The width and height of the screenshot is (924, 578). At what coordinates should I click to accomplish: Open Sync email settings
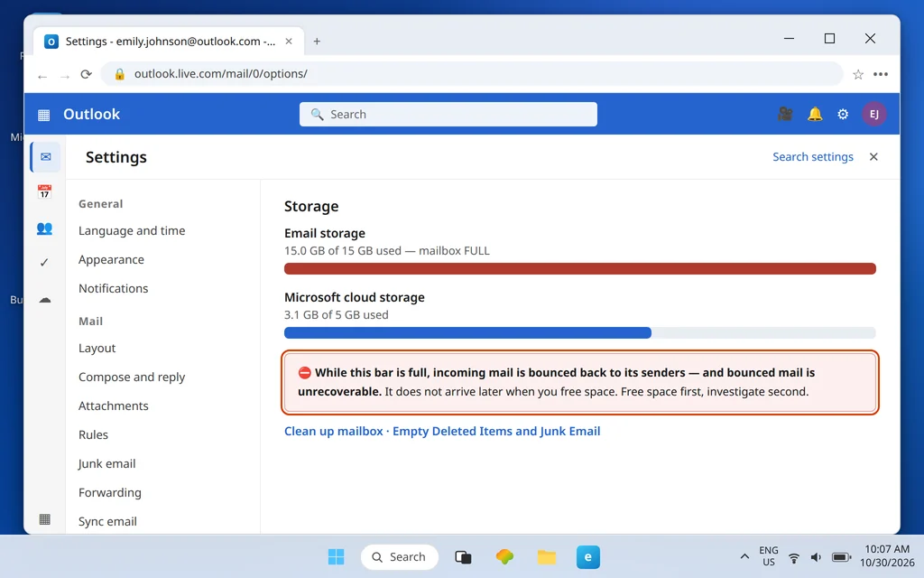pos(108,521)
